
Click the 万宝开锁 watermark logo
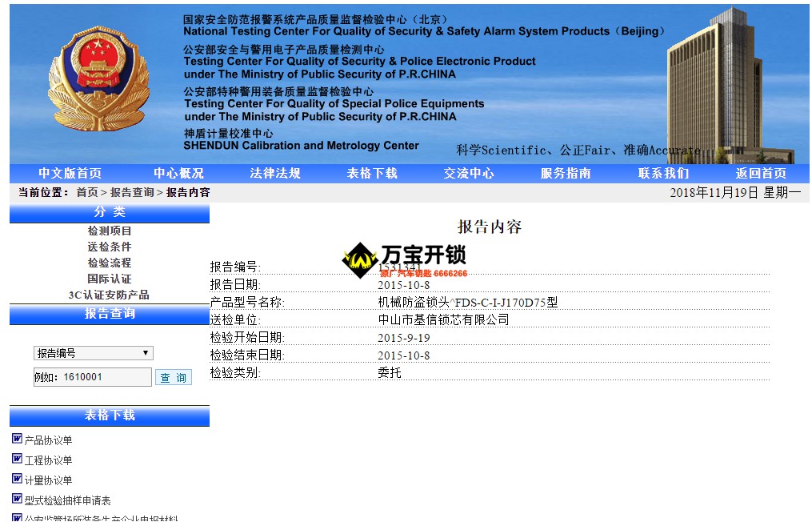(x=404, y=259)
